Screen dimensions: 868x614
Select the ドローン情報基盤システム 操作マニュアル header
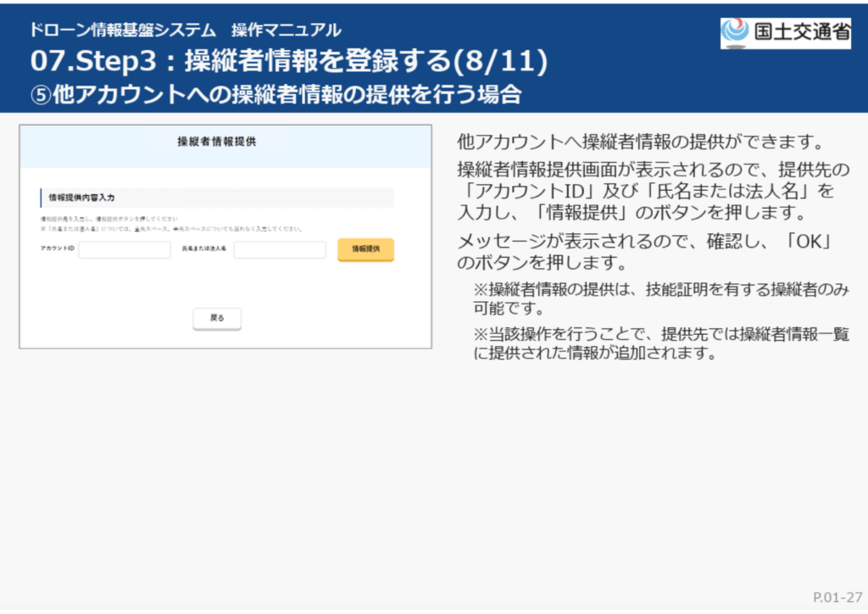(185, 31)
